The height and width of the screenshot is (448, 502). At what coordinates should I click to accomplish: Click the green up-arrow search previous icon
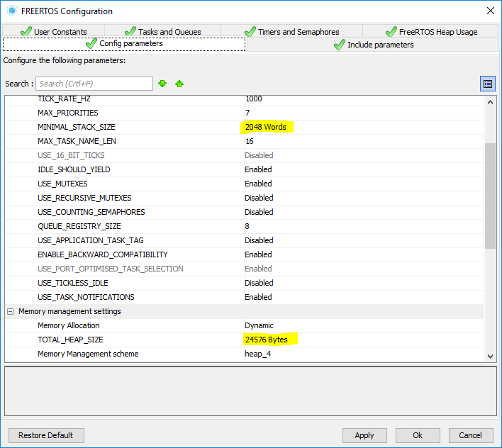179,84
